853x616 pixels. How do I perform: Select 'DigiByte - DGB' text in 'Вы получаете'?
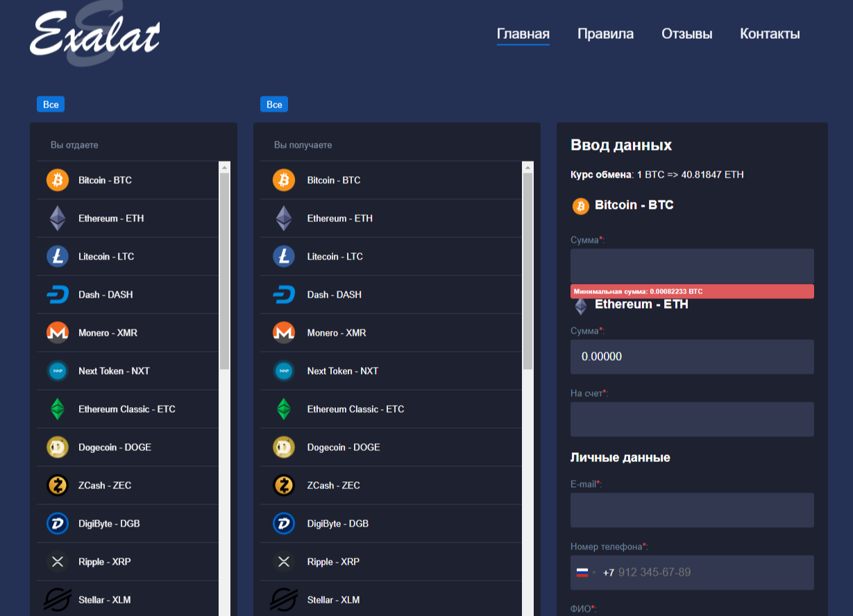pyautogui.click(x=338, y=524)
